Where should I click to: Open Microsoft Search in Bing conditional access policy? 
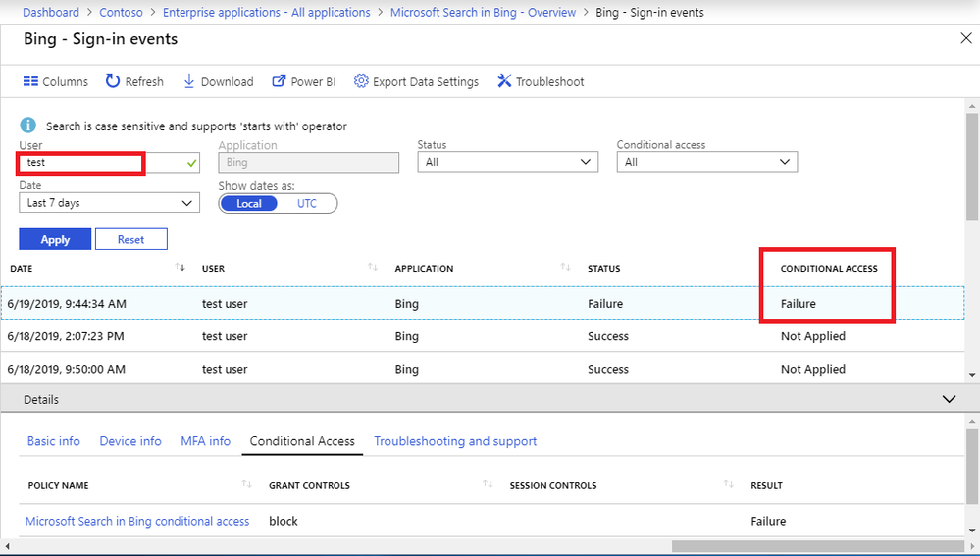click(137, 521)
